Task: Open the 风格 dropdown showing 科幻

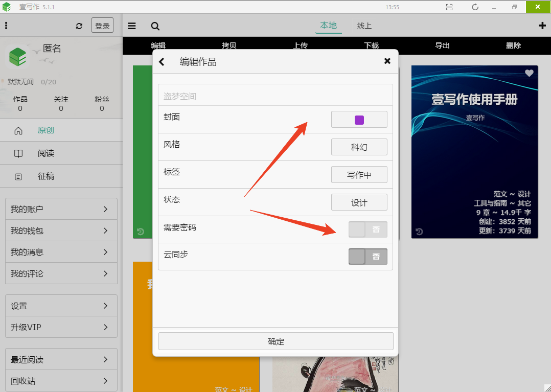Action: click(x=359, y=147)
